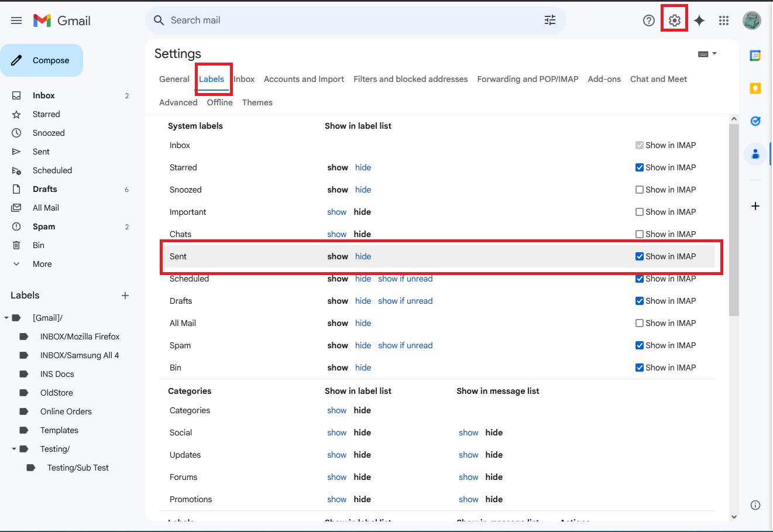This screenshot has height=532, width=773.
Task: Enable Show in IMAP for All Mail
Action: coord(640,323)
